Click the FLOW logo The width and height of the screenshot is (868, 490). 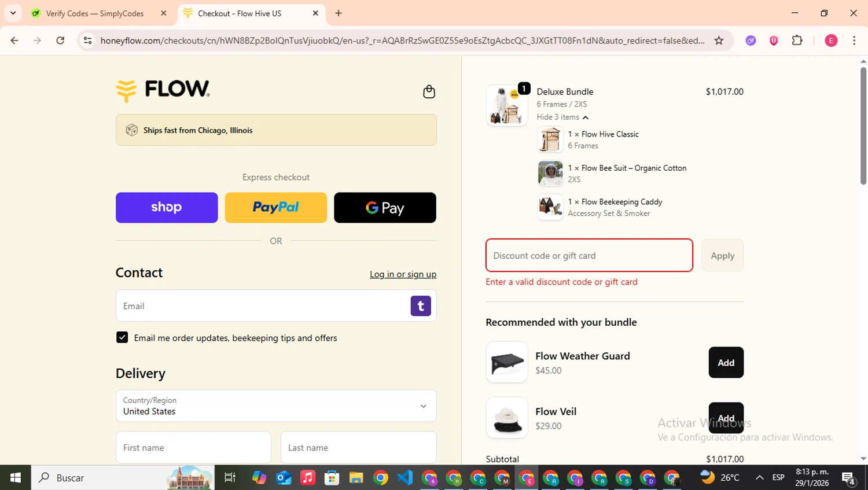click(163, 90)
